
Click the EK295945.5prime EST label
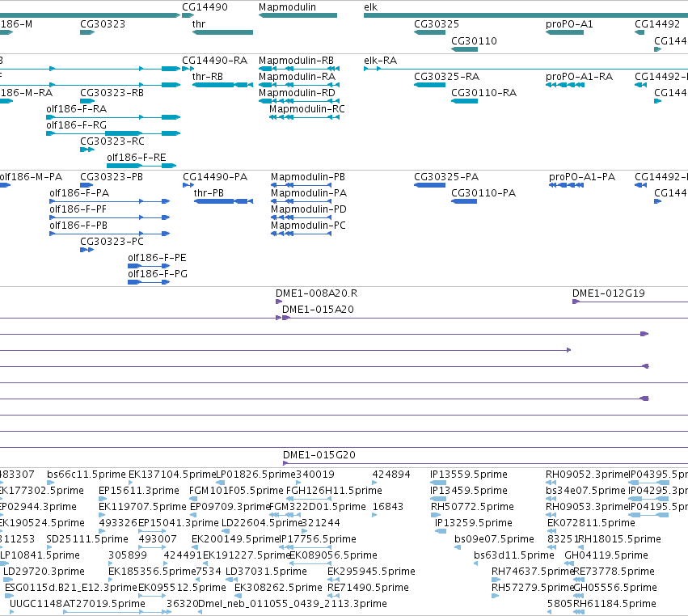click(371, 572)
